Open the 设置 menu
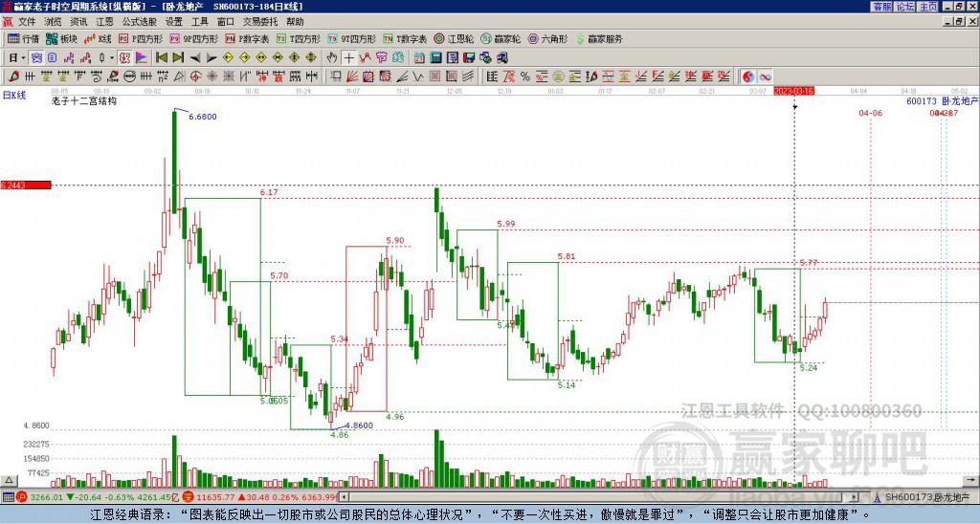Viewport: 980px width, 524px height. [174, 22]
